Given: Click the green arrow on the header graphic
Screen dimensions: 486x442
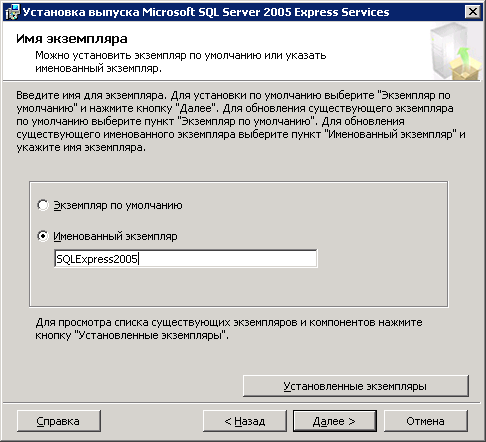Looking at the screenshot, I should tap(464, 56).
